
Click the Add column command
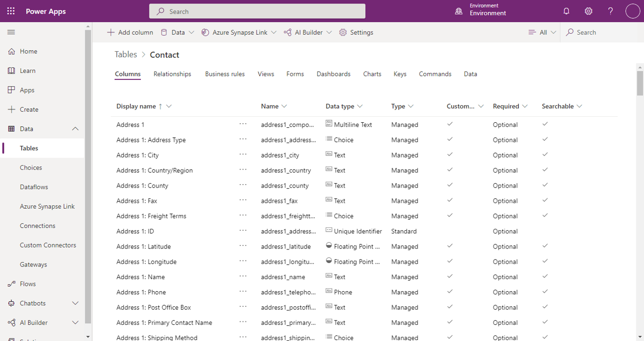click(x=130, y=32)
